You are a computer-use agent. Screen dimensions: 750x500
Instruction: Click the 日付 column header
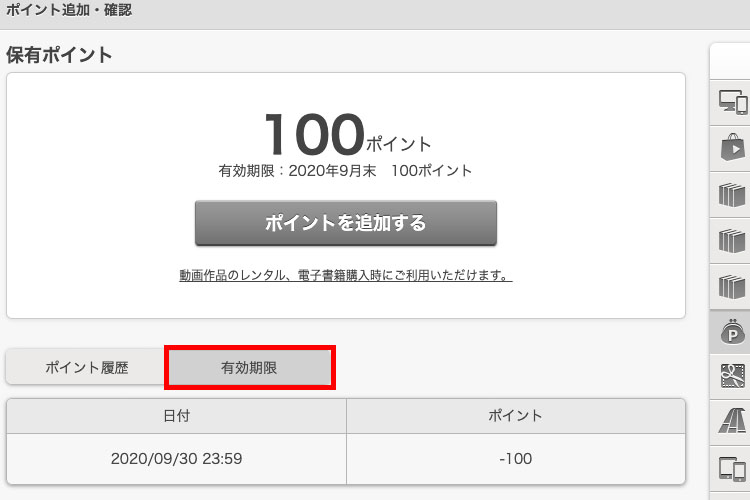point(176,416)
